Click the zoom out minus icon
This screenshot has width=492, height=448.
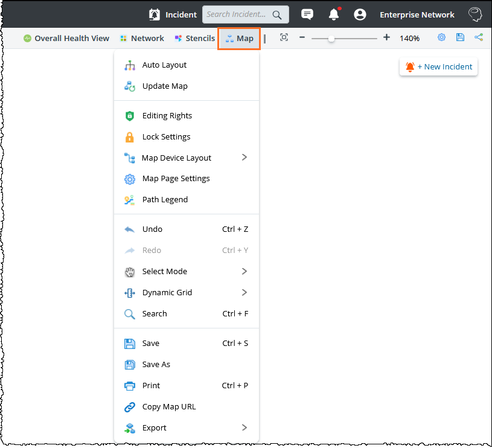(302, 37)
